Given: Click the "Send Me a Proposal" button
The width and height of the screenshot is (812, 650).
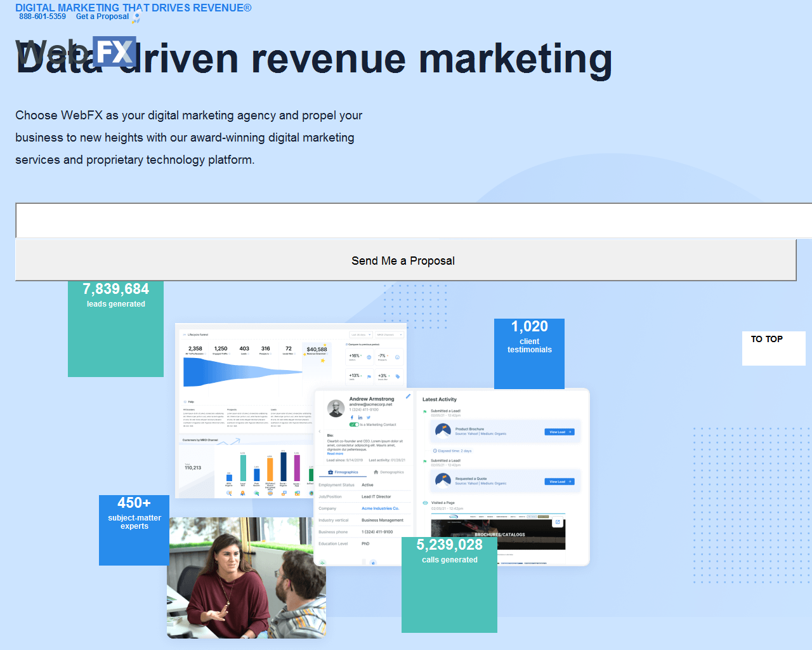Looking at the screenshot, I should [x=403, y=260].
